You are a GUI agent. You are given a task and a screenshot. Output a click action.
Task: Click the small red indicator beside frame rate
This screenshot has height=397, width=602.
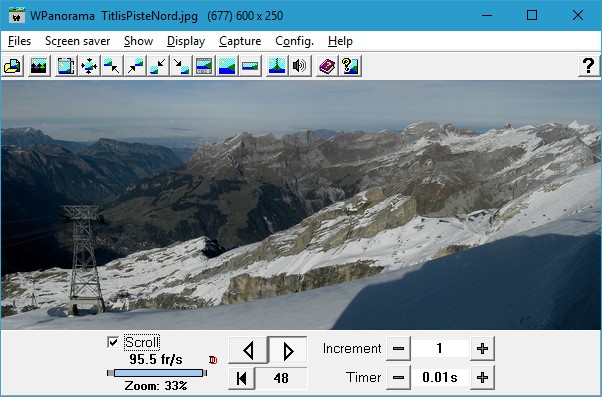click(x=213, y=360)
